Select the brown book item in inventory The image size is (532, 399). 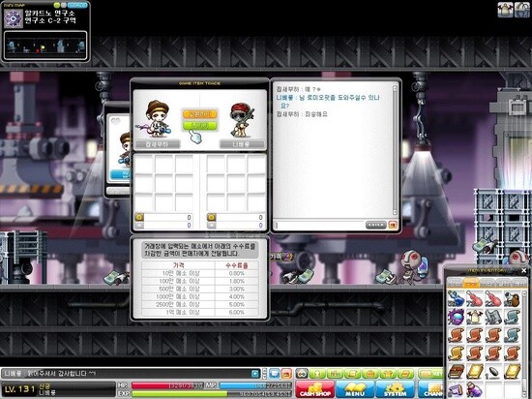click(x=456, y=372)
